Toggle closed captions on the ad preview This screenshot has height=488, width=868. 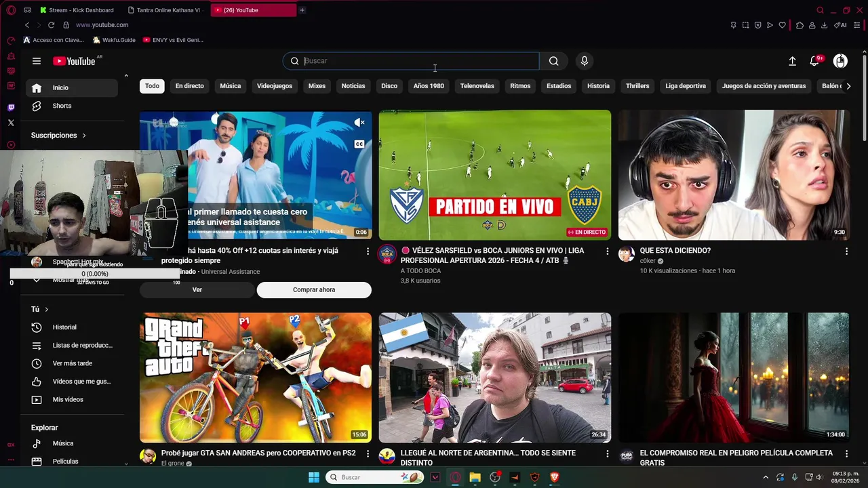coord(359,144)
